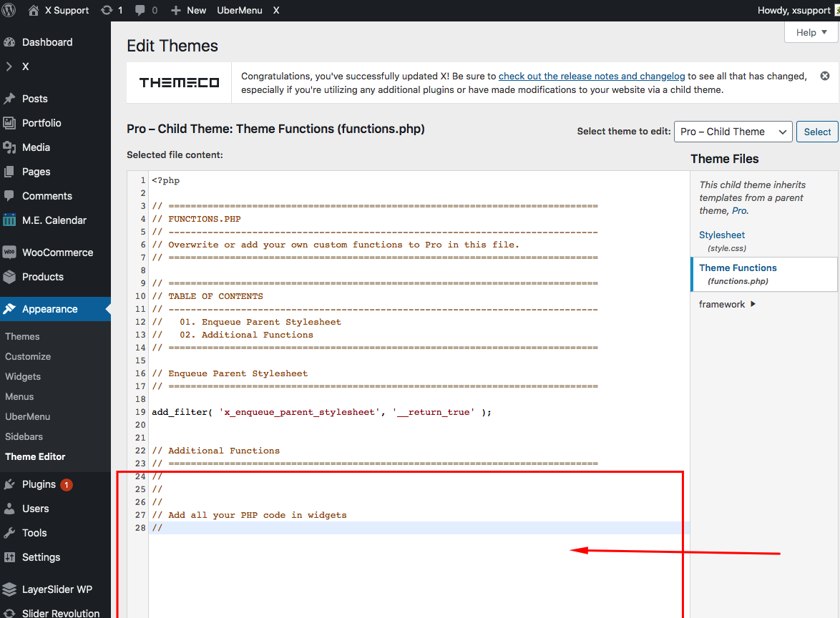Click the '// Enqueue Parent Stylesheet' line 16
840x618 pixels.
tap(229, 373)
